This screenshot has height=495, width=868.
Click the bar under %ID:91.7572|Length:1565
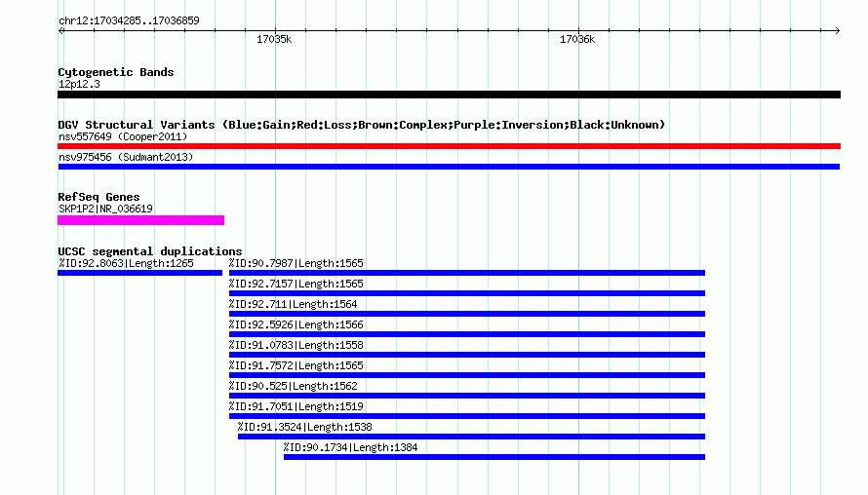467,375
